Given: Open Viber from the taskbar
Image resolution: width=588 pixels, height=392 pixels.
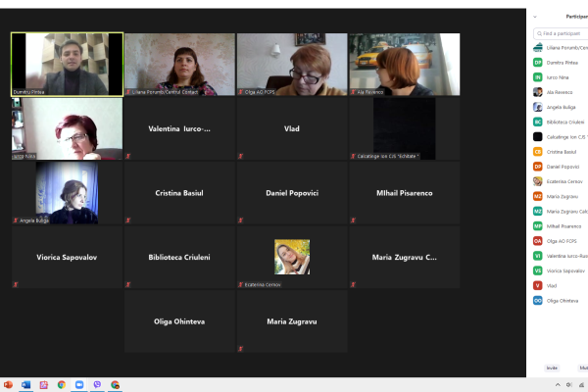Looking at the screenshot, I should [97, 385].
